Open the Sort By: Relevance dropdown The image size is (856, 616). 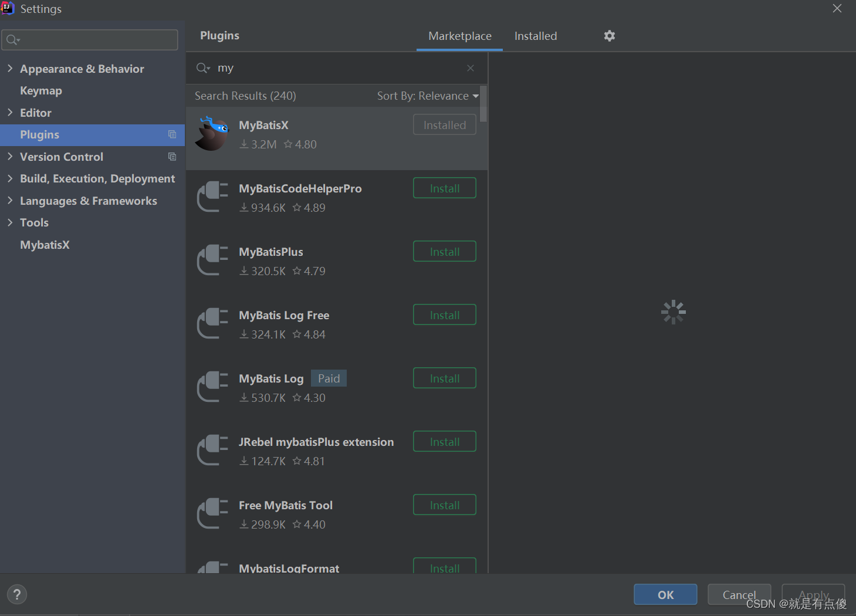pyautogui.click(x=428, y=96)
